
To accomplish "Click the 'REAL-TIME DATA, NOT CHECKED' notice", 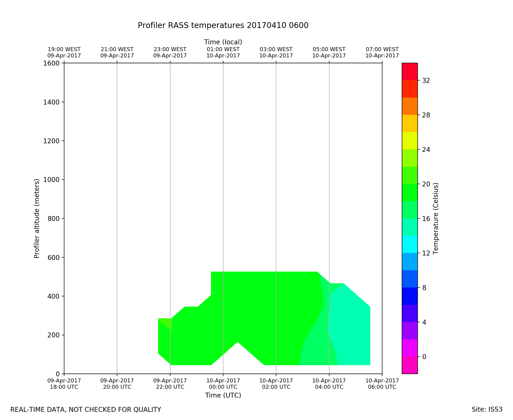I will [86, 410].
